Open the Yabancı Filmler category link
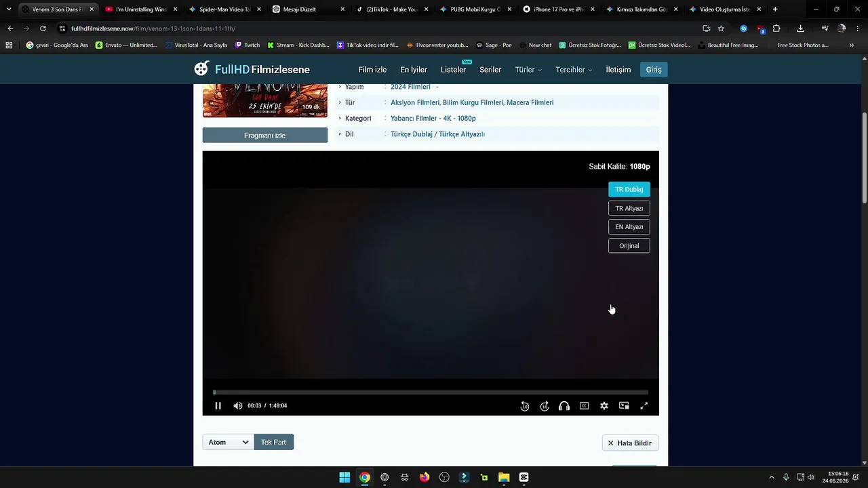The image size is (868, 488). pos(414,119)
